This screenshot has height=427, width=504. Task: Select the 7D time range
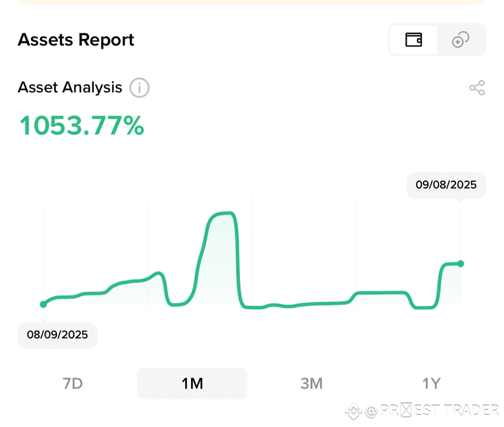tap(72, 383)
